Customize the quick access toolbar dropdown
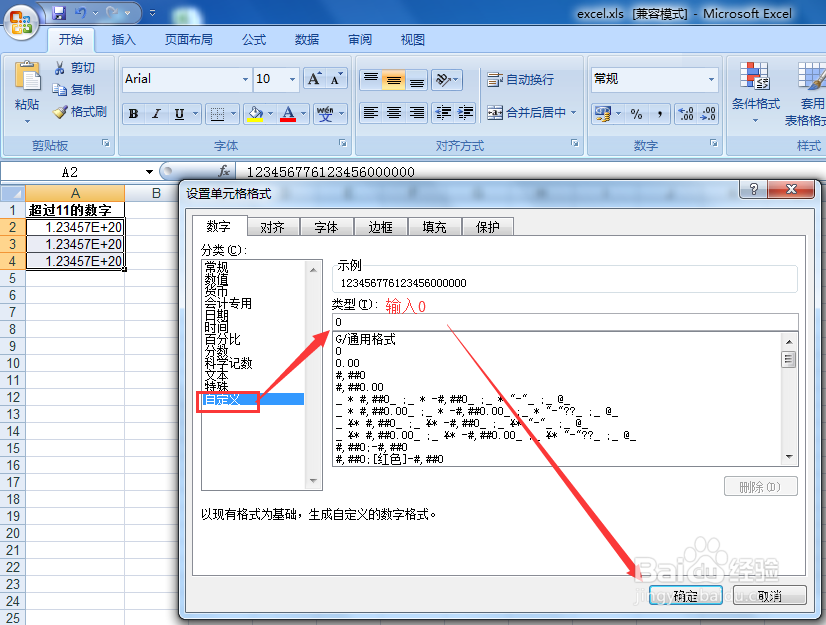This screenshot has width=826, height=625. tap(153, 13)
